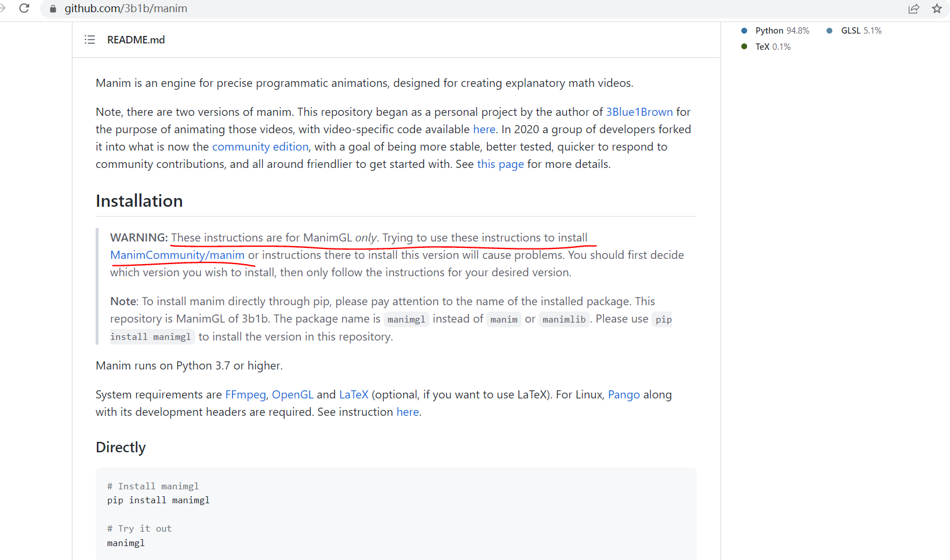
Task: Click the inline code 'manimlib'
Action: [x=564, y=320]
